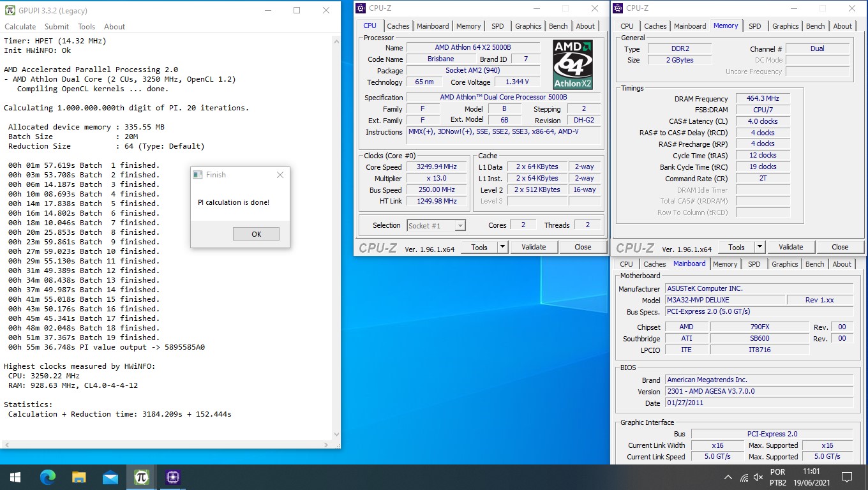Image resolution: width=868 pixels, height=490 pixels.
Task: Click Tools button in Memory CPU-Z
Action: [737, 247]
